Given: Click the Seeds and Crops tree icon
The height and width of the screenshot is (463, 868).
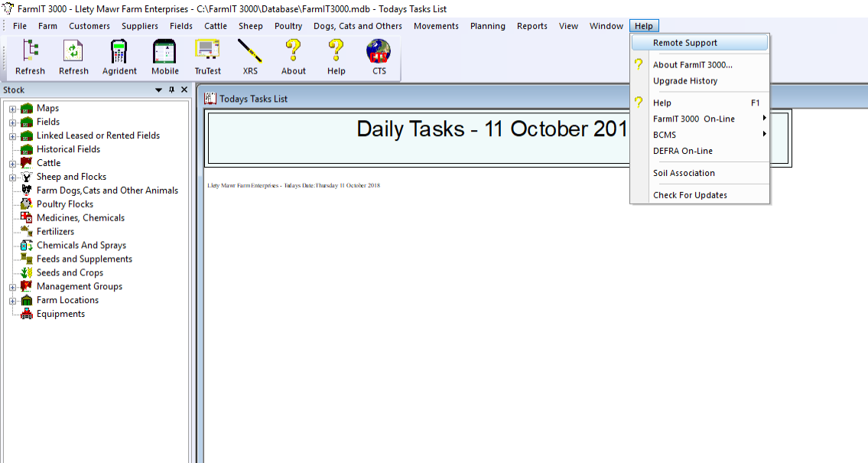Looking at the screenshot, I should coord(27,273).
